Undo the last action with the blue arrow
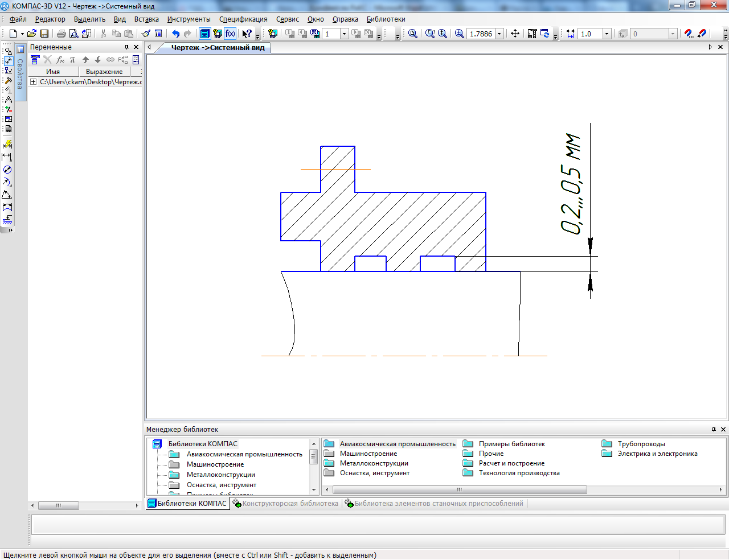 click(x=175, y=34)
